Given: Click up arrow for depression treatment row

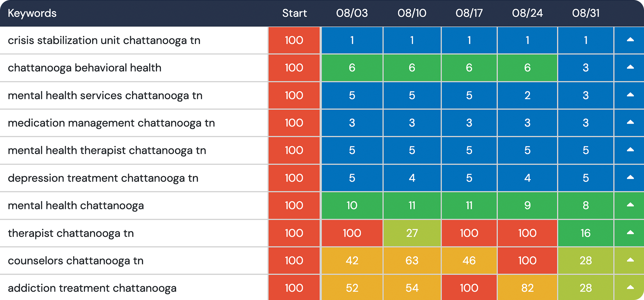Looking at the screenshot, I should click(630, 178).
